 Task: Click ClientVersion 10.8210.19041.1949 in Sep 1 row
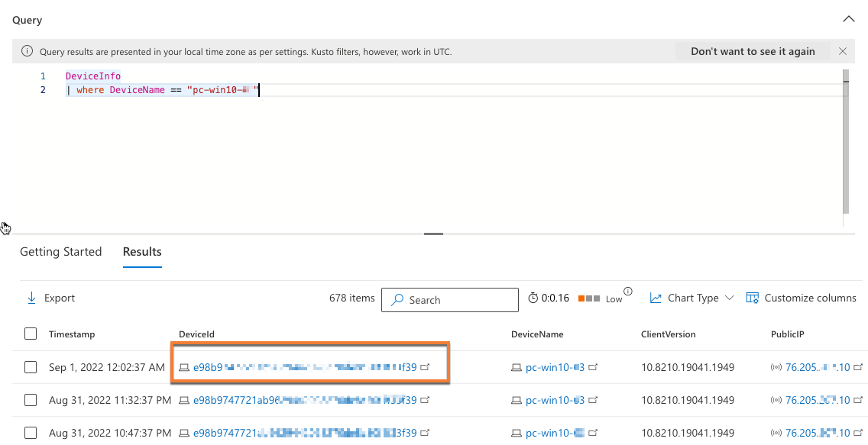point(688,367)
